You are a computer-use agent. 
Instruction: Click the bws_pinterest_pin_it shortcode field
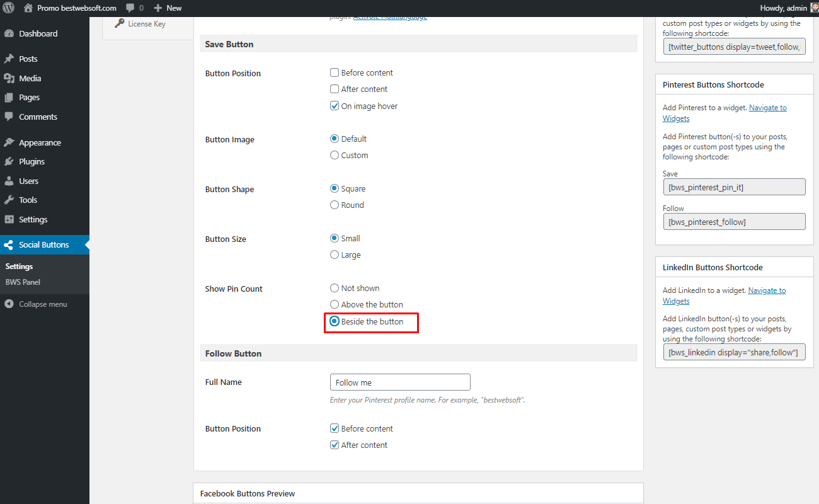point(734,187)
